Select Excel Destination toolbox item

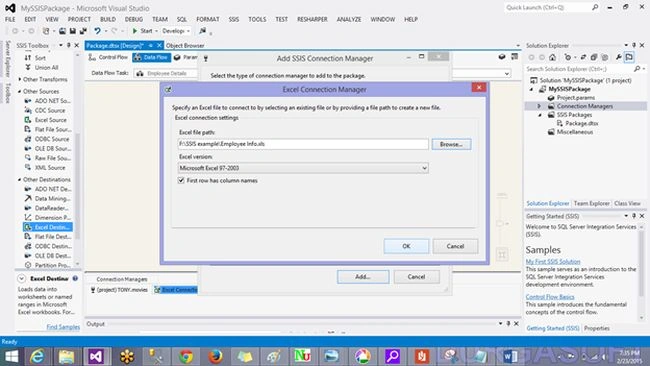[x=48, y=227]
